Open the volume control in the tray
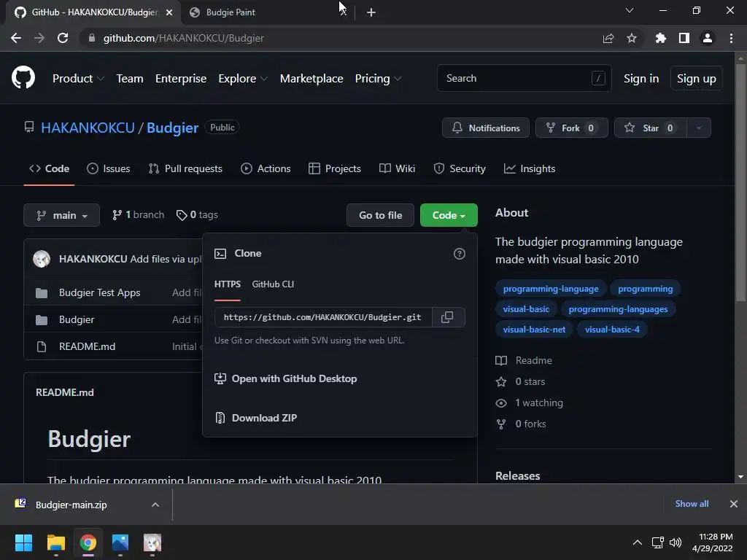The image size is (747, 560). pyautogui.click(x=676, y=542)
